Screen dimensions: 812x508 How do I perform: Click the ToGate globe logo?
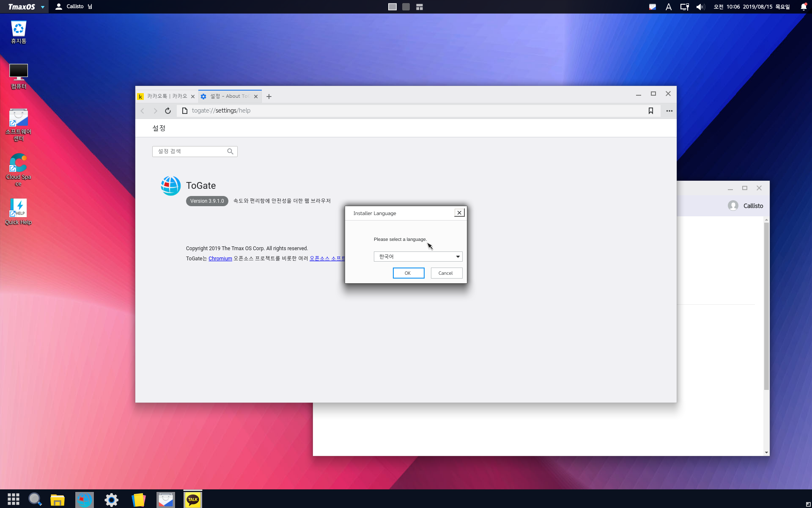171,186
